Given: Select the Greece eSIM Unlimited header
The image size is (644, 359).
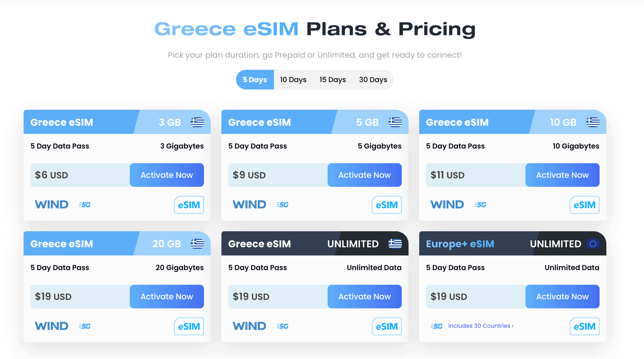Looking at the screenshot, I should (x=260, y=244).
